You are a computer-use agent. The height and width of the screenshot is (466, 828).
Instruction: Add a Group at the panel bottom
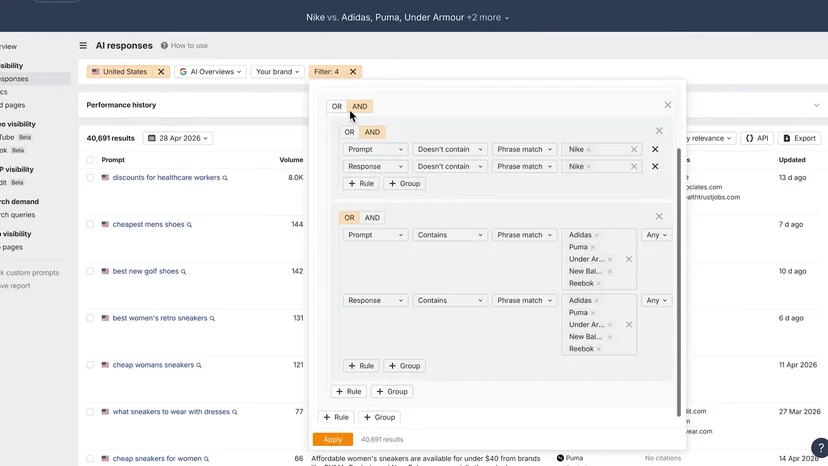380,417
